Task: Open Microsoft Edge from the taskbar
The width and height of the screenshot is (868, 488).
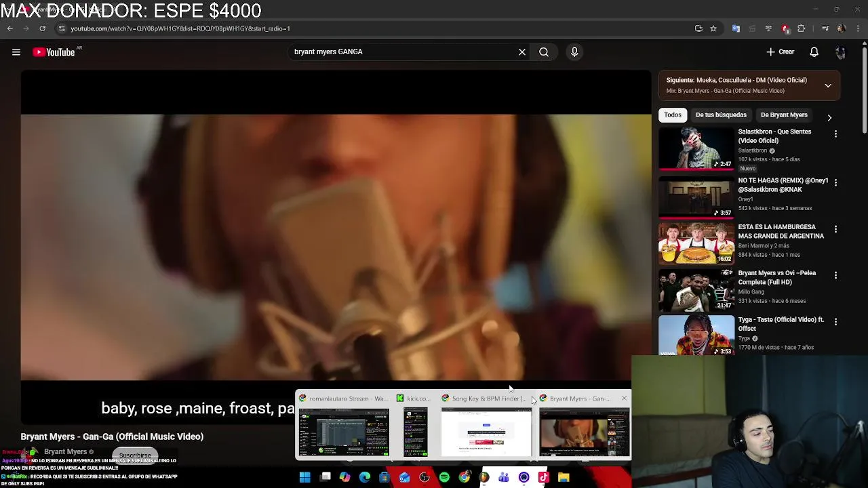Action: 365,477
